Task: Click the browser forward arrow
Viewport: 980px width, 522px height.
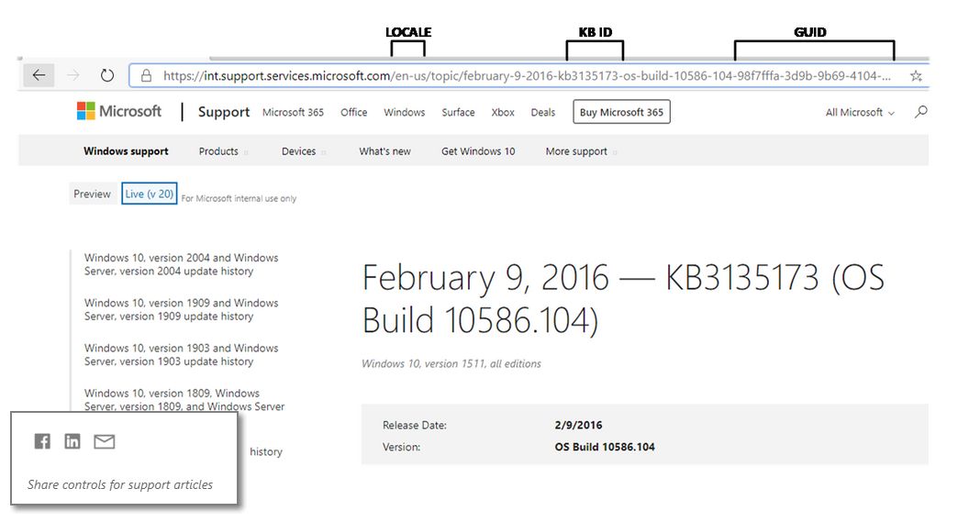Action: pyautogui.click(x=73, y=75)
